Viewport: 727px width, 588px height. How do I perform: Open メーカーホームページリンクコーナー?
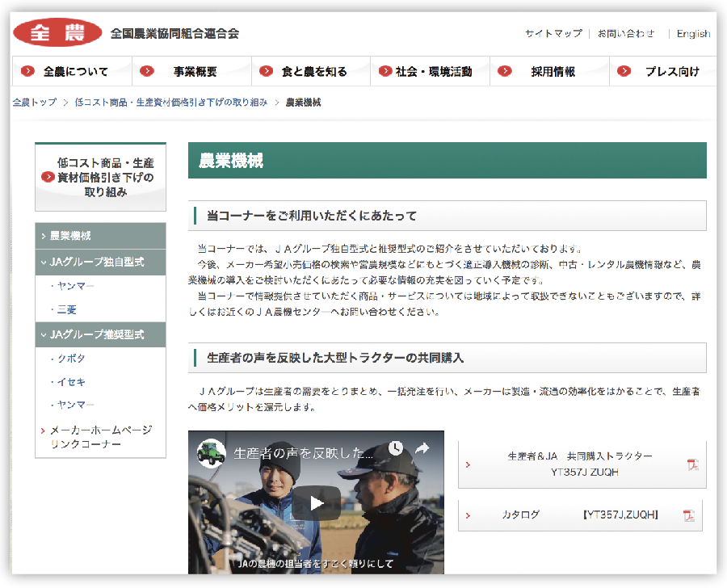coord(101,437)
